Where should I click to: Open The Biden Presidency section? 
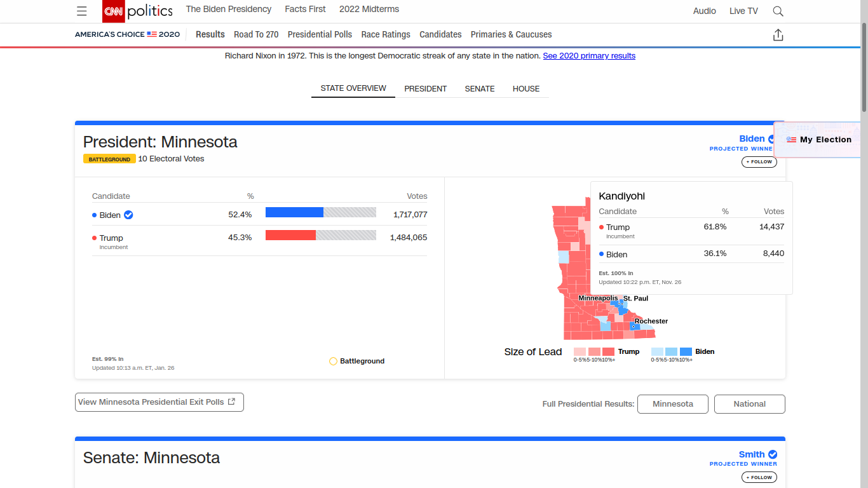pyautogui.click(x=229, y=10)
